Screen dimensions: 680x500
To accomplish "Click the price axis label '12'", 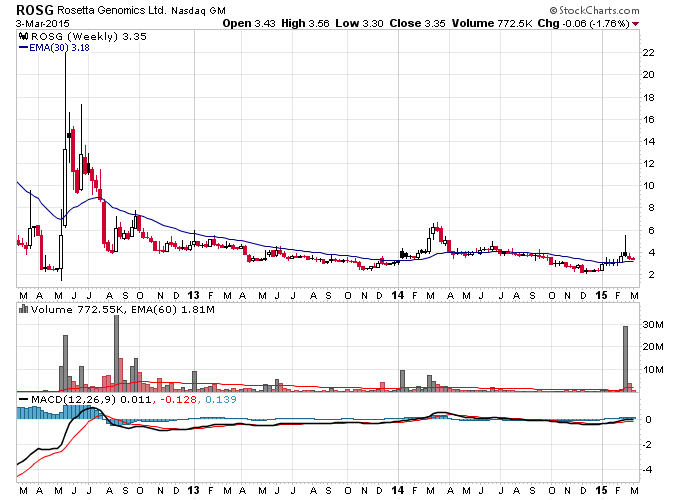I will pos(648,164).
